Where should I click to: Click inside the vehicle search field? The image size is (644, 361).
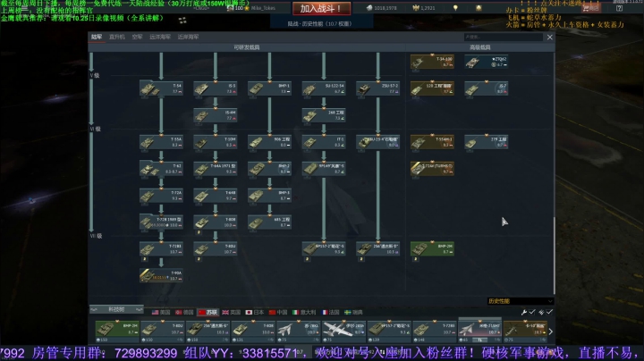click(x=503, y=38)
